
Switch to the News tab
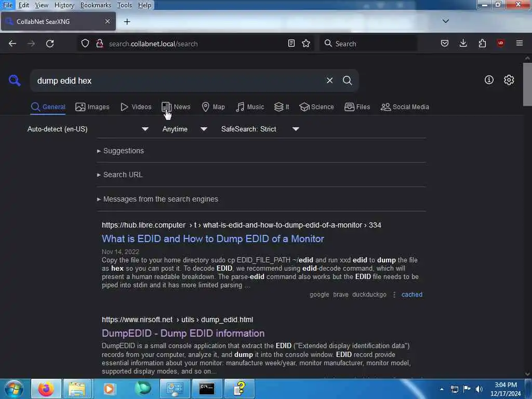click(176, 107)
